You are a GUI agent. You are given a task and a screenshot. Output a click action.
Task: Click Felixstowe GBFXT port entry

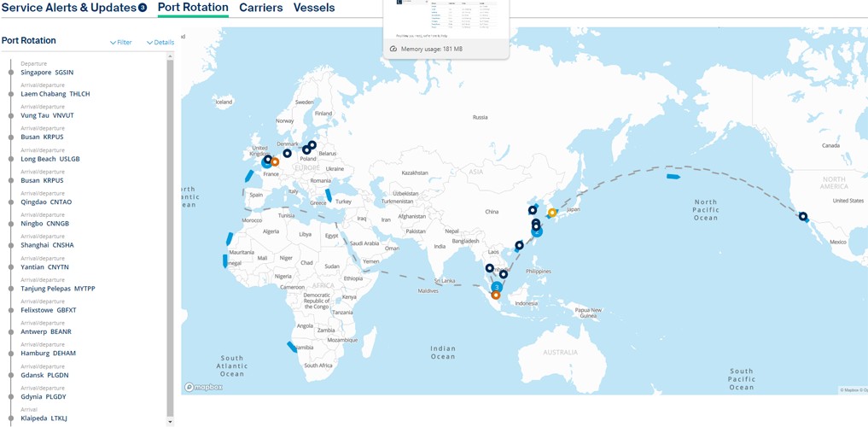pos(49,310)
